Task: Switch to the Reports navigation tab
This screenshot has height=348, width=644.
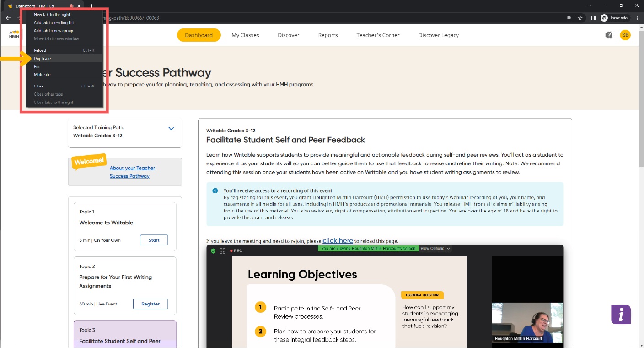Action: tap(327, 35)
